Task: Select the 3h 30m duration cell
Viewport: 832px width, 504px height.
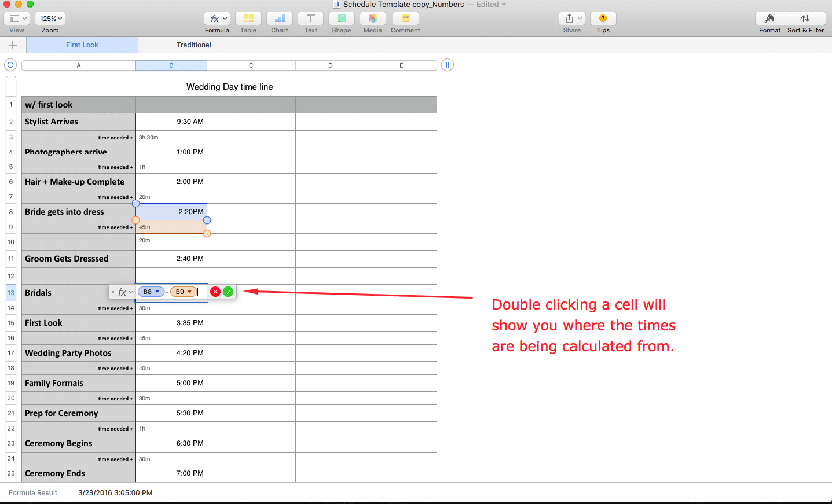Action: tap(171, 137)
